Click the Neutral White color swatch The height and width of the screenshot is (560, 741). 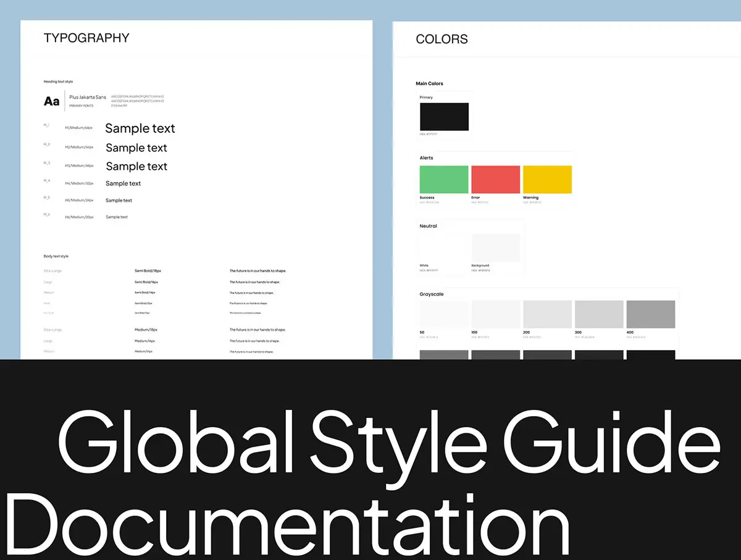(x=444, y=248)
